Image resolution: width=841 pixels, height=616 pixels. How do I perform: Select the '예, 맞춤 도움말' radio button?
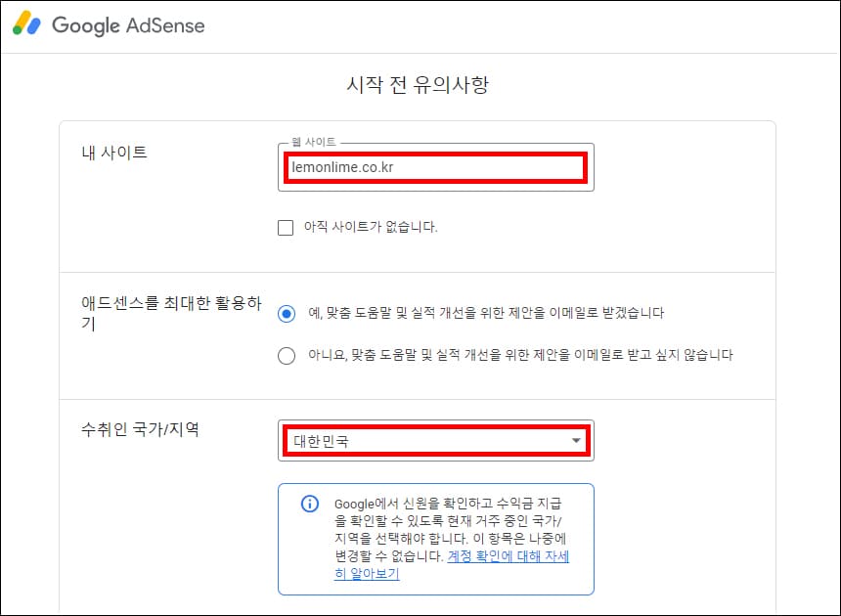[x=285, y=314]
